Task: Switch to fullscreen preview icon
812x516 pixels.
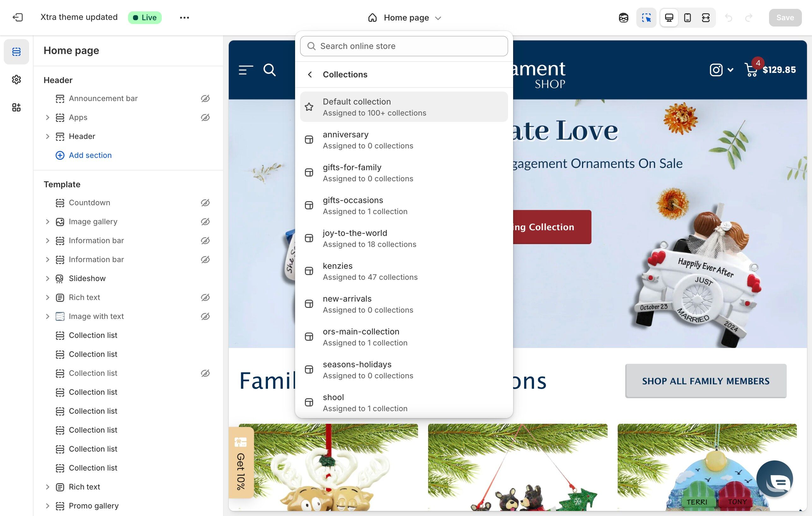Action: pyautogui.click(x=706, y=17)
